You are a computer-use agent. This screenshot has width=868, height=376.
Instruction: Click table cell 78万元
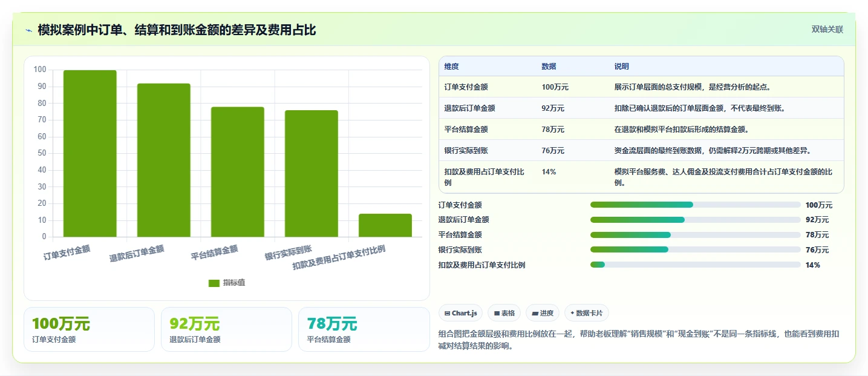[x=553, y=130]
